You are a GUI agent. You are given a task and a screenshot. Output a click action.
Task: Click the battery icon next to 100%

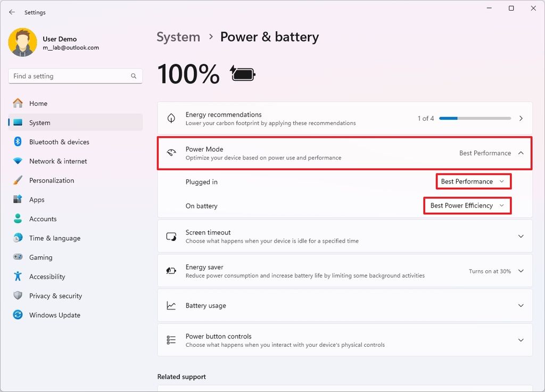tap(242, 74)
